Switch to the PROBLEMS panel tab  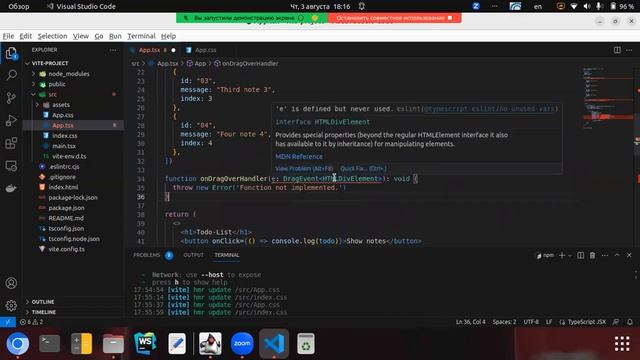pyautogui.click(x=147, y=255)
